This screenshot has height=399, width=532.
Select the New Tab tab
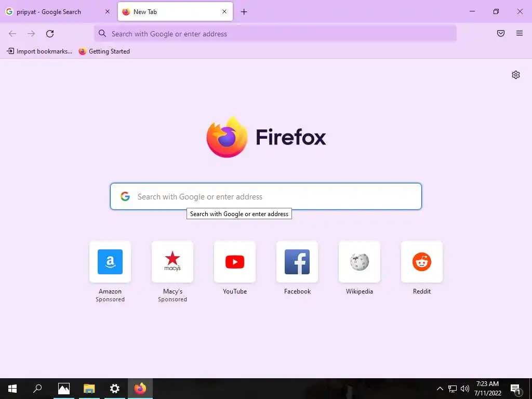point(175,11)
